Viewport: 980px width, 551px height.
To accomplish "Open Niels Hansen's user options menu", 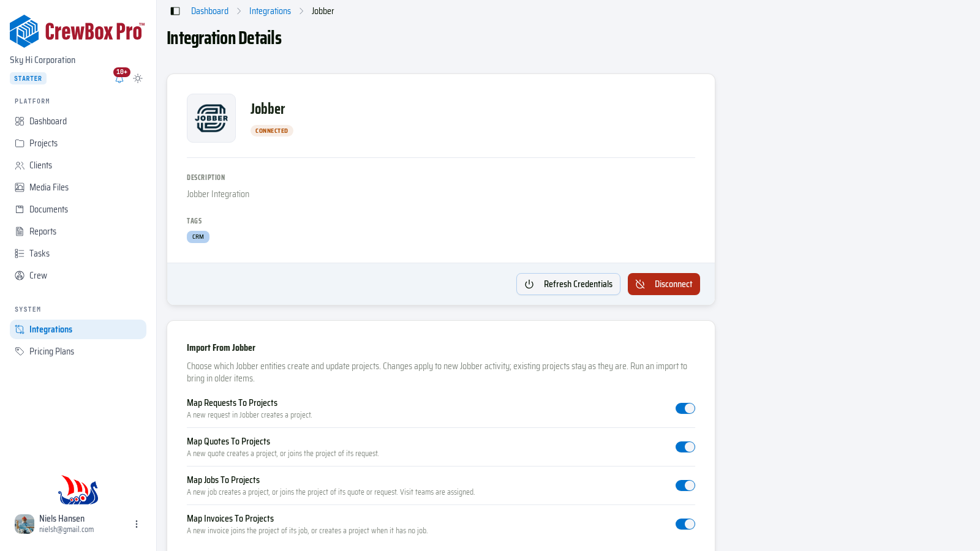I will click(x=137, y=524).
